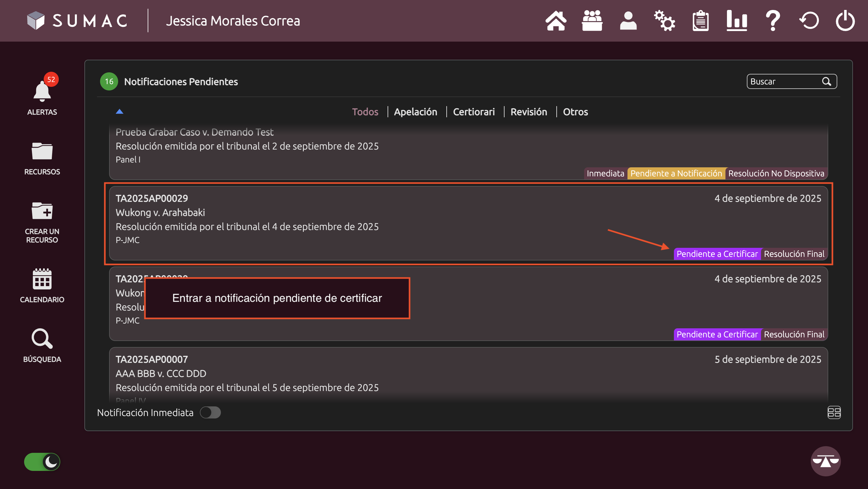
Task: Toggle Notificación Inmediata switch
Action: [x=210, y=412]
